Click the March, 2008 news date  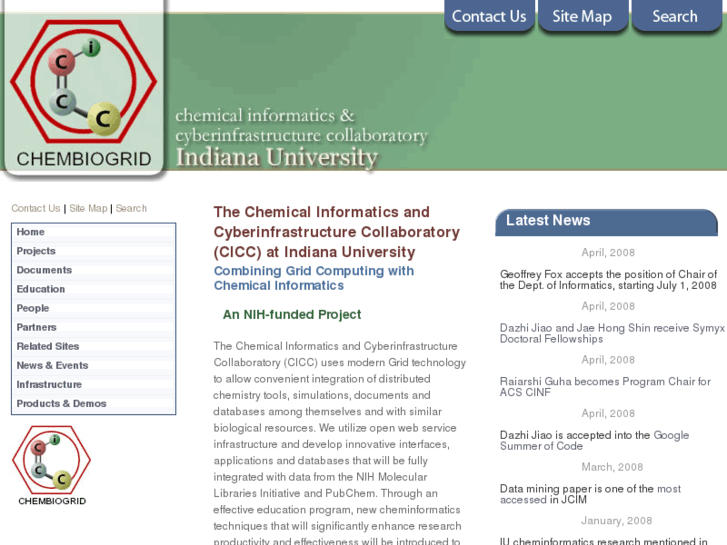pyautogui.click(x=612, y=467)
